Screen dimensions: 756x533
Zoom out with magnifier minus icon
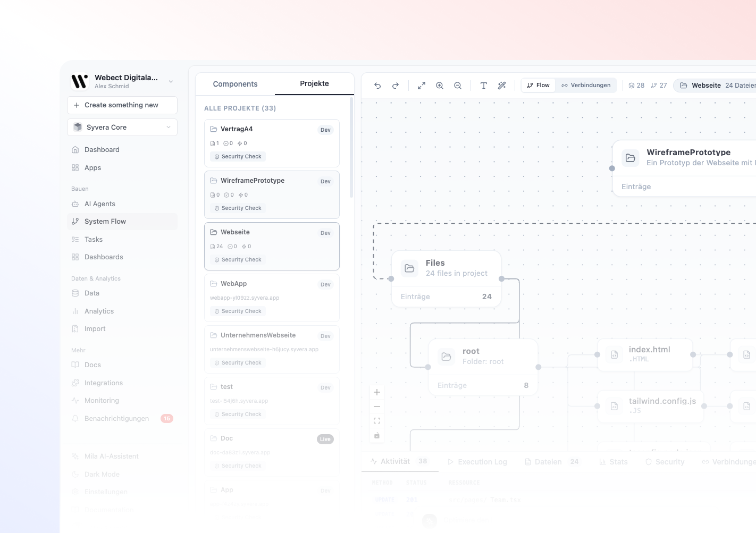coord(458,86)
